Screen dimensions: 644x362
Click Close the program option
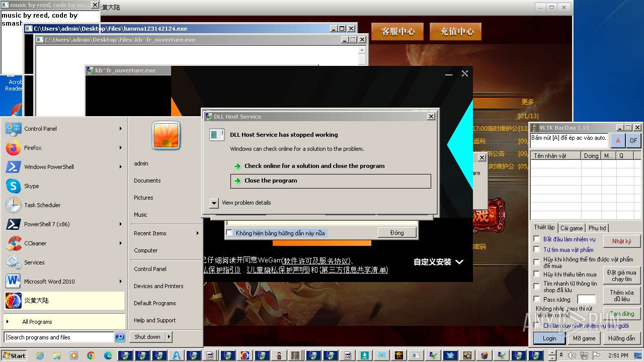tap(331, 181)
